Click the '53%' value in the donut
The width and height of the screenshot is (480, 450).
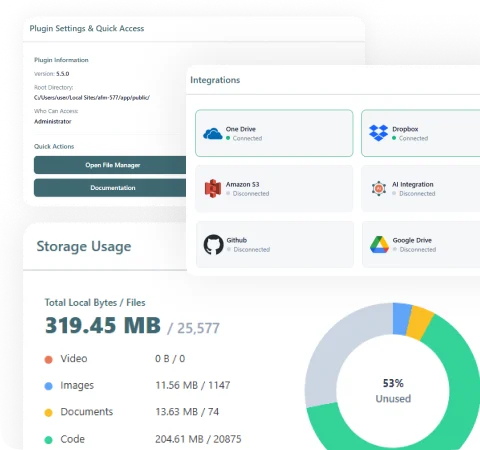coord(393,383)
